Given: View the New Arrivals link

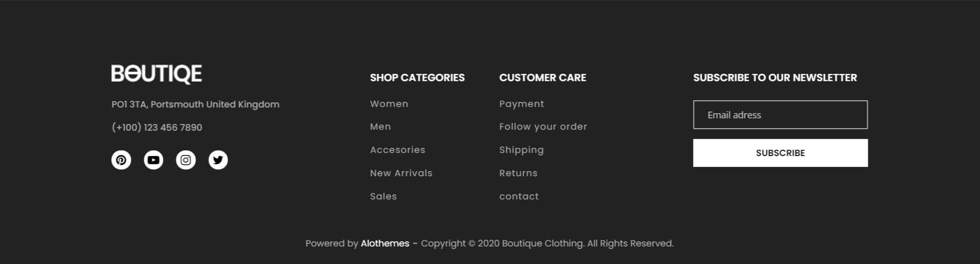Looking at the screenshot, I should (x=401, y=173).
